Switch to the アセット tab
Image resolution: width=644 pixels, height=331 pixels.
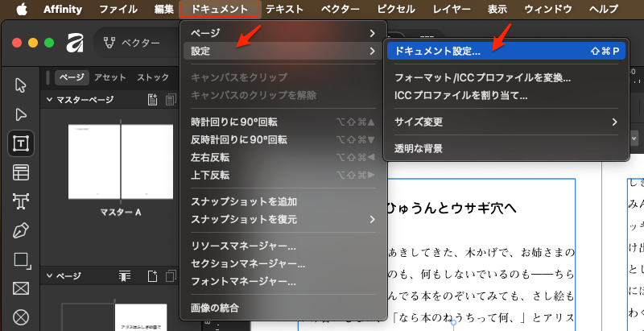(109, 77)
